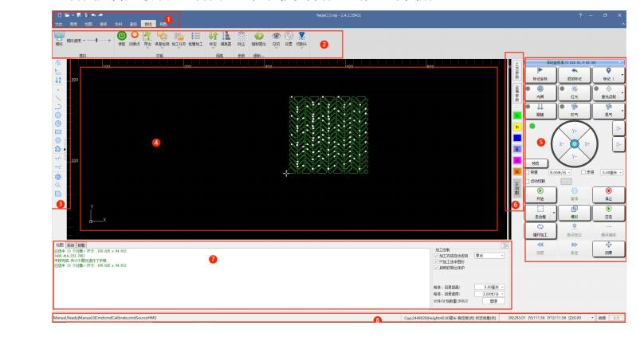Click the eye diagnostics icon in ribbon
Image resolution: width=644 pixels, height=341 pixels.
[276, 36]
